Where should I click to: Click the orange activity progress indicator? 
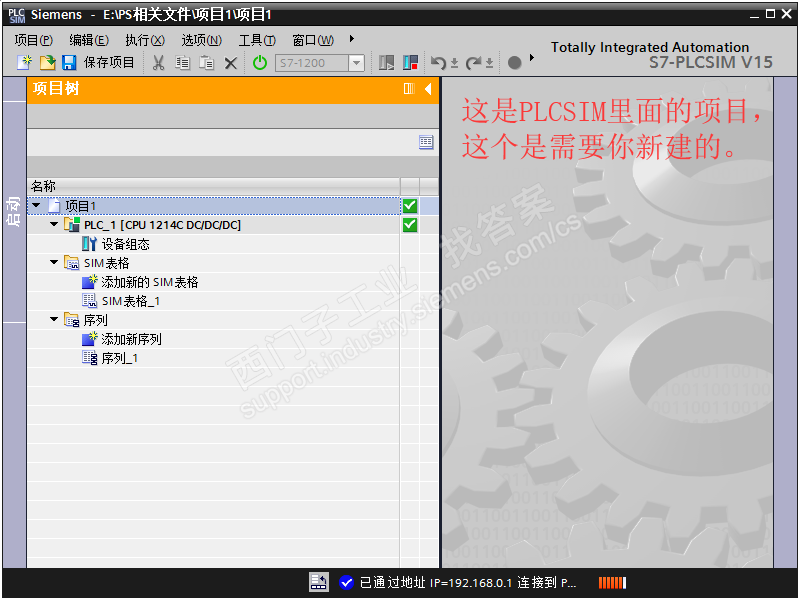pyautogui.click(x=612, y=583)
